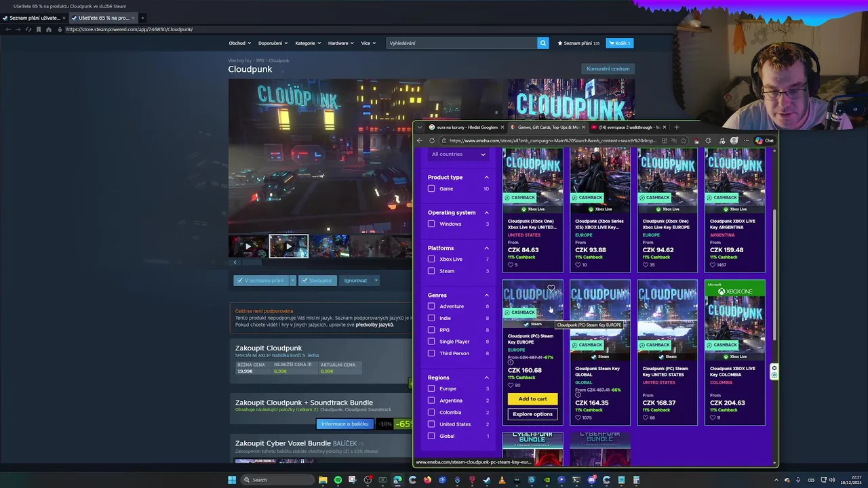The image size is (868, 488).
Task: Open the Ignorovat dropdown arrow
Action: (376, 281)
